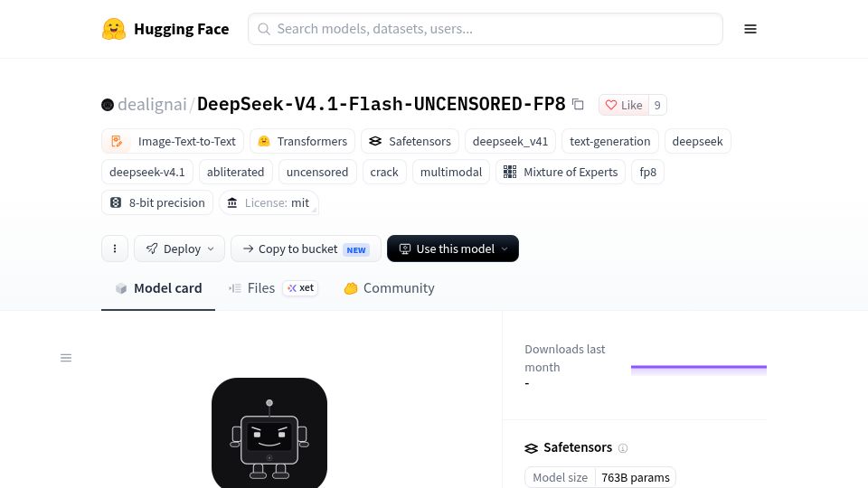Click the Model card cube icon
868x488 pixels.
(121, 288)
